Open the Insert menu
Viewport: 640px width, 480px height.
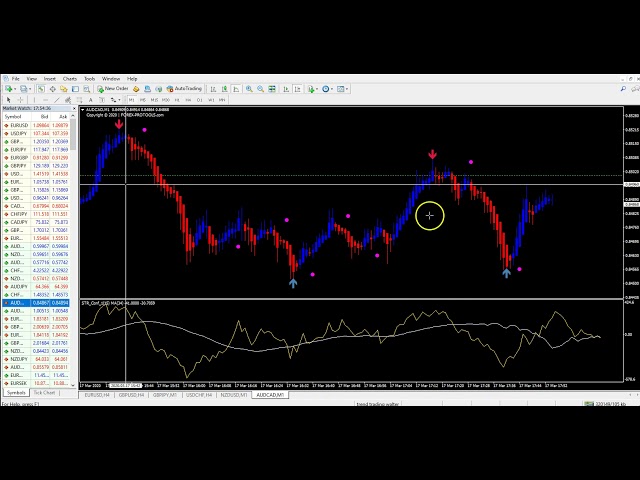[51, 78]
